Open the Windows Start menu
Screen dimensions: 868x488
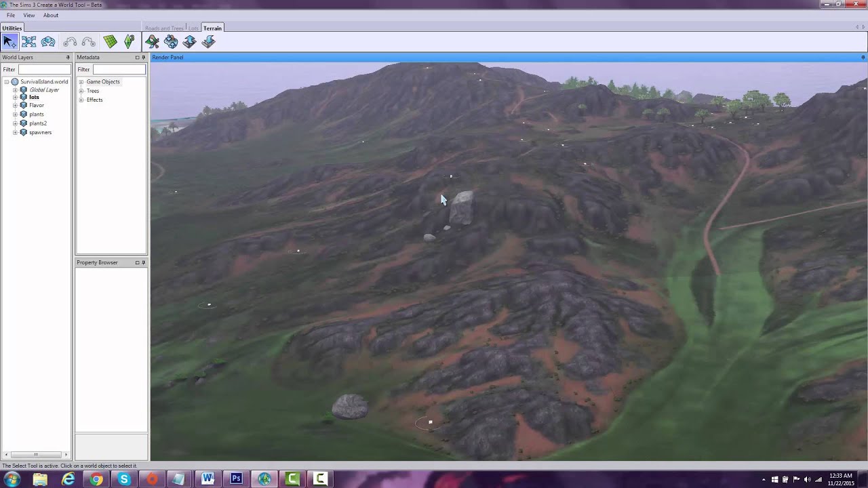pos(12,479)
